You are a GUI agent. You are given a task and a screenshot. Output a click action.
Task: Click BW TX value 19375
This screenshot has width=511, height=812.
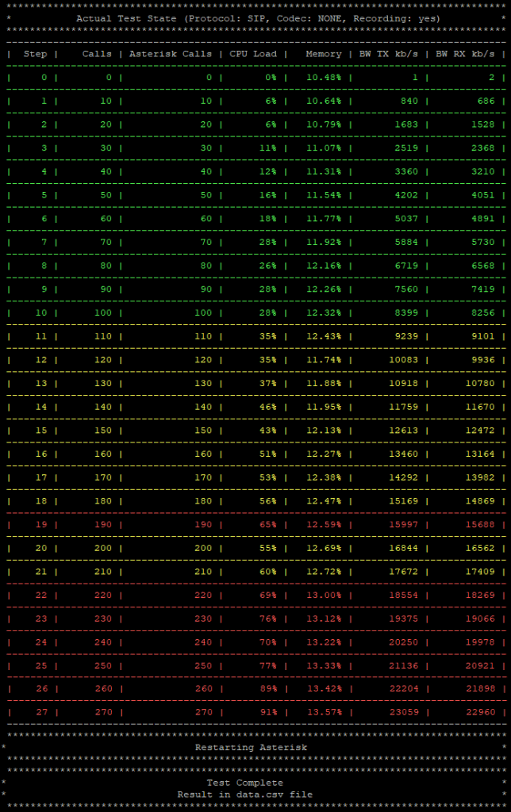[x=404, y=619]
